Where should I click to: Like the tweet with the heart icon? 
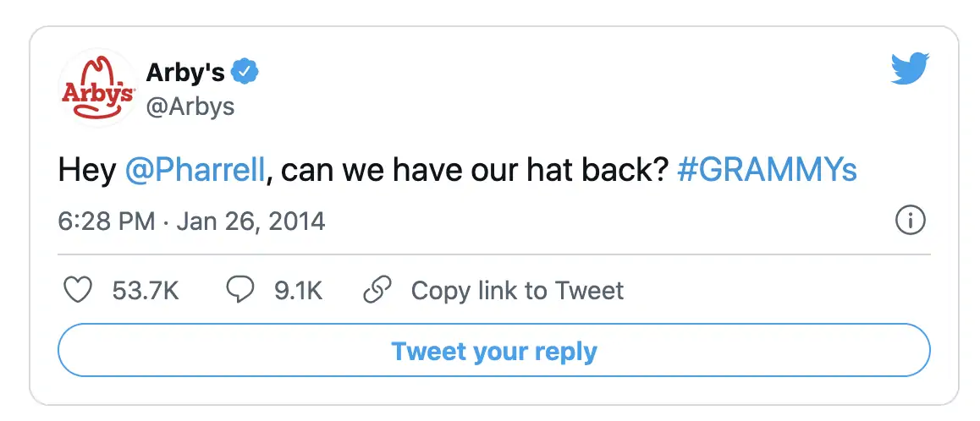pyautogui.click(x=79, y=291)
